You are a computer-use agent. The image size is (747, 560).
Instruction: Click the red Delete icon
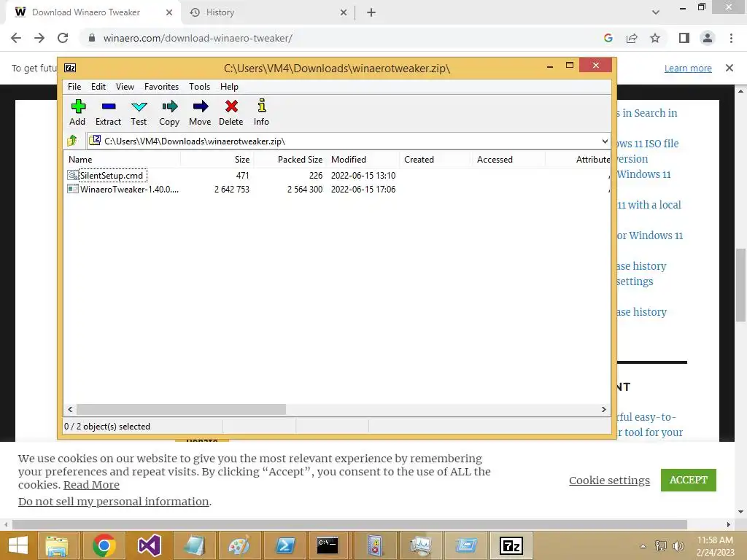231,113
